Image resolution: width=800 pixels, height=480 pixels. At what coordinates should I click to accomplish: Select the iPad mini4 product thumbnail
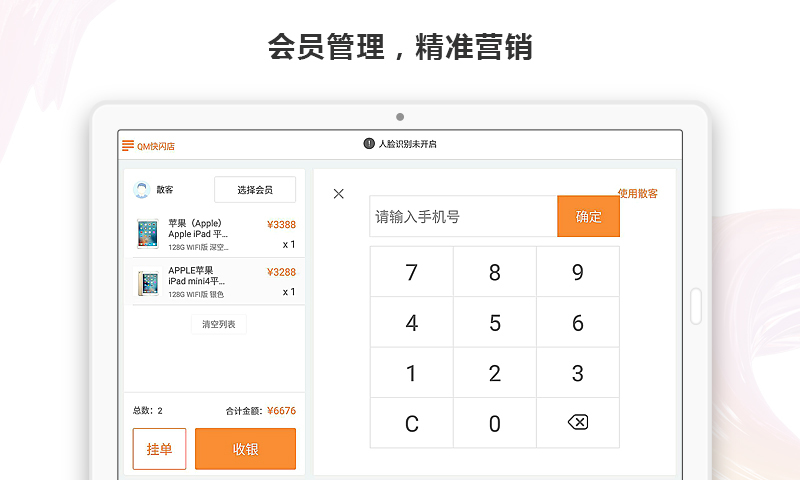tap(148, 283)
